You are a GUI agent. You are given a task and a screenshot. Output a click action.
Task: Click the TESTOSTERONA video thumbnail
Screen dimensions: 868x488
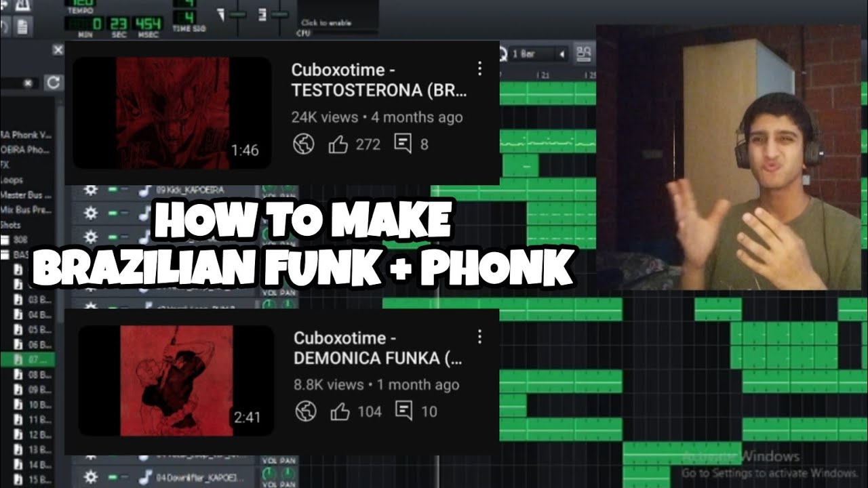coord(172,113)
